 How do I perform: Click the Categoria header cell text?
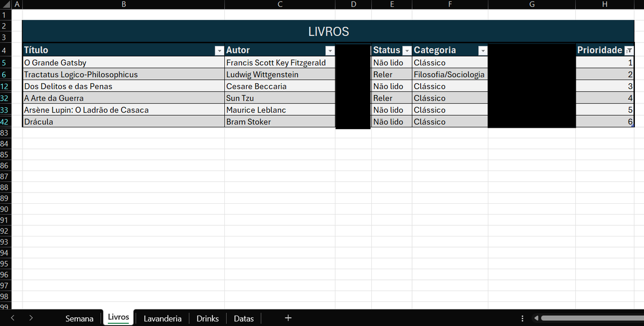[x=435, y=50]
